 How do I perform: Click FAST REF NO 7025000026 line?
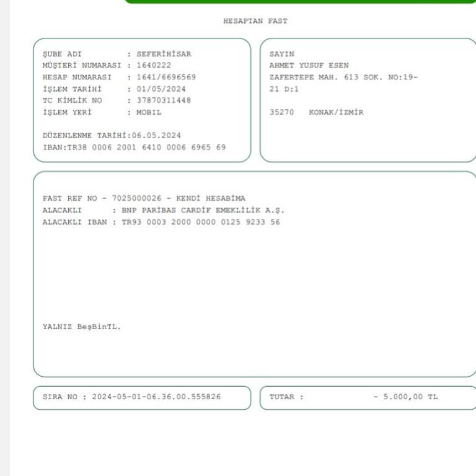144,198
